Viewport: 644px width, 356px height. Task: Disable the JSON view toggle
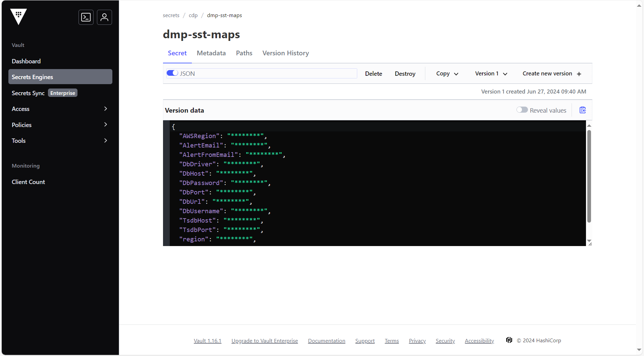point(172,73)
